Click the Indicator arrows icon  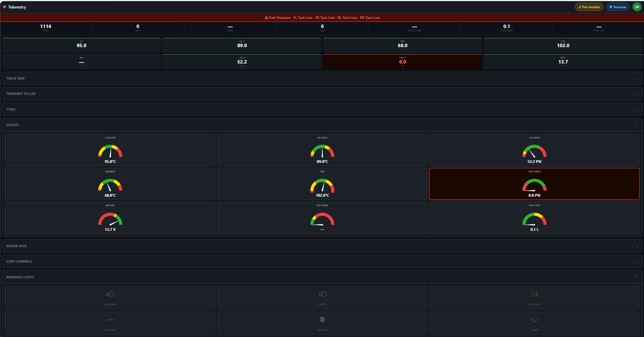coord(110,320)
